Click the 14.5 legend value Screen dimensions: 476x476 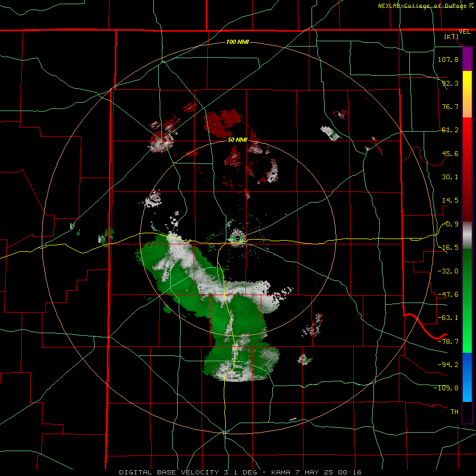click(x=450, y=200)
